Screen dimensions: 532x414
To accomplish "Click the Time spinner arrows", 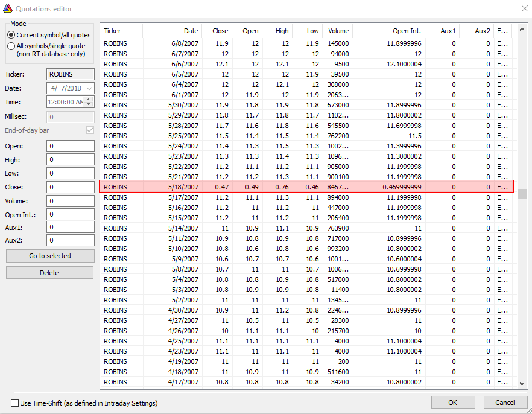I will point(89,102).
